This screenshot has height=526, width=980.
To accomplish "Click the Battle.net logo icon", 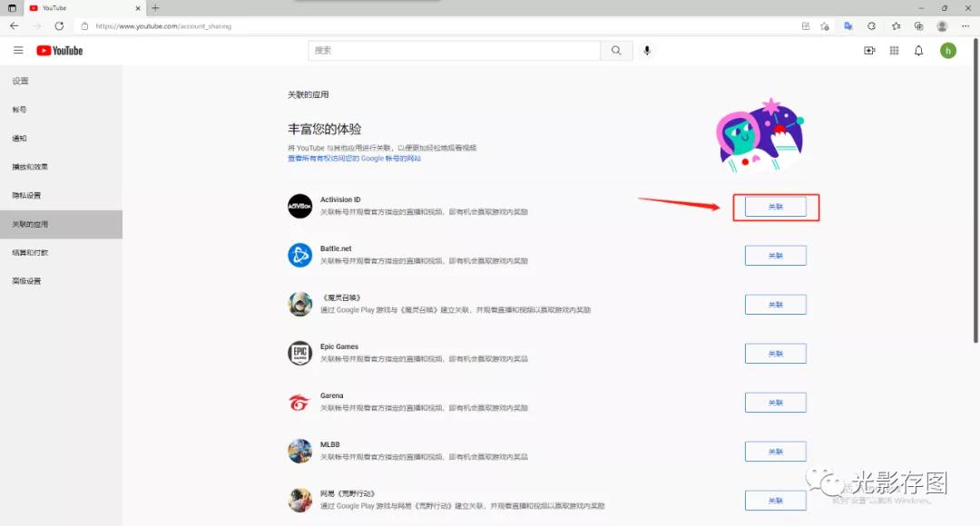I will coord(300,255).
